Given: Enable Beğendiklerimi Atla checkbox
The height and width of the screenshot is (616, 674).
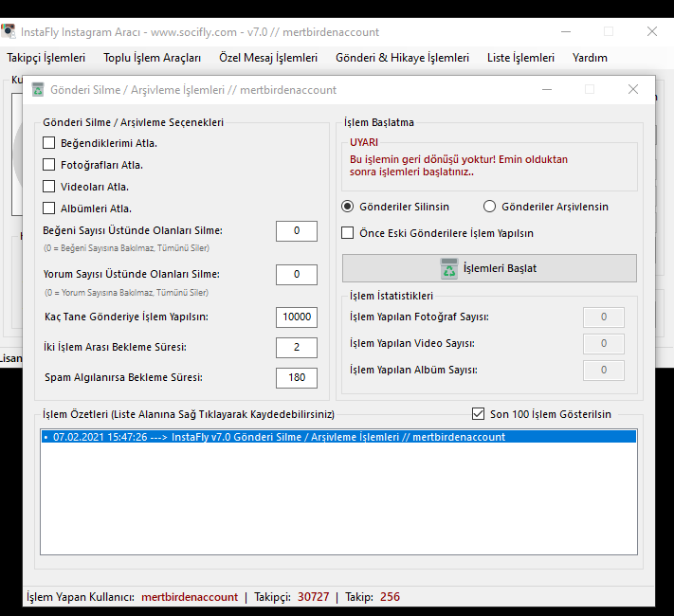Looking at the screenshot, I should pos(49,143).
